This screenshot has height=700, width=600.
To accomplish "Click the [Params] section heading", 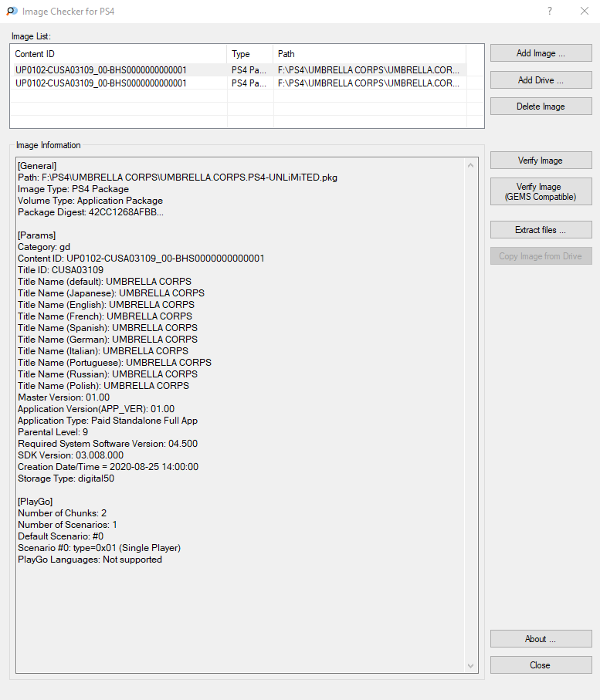I will tap(36, 235).
